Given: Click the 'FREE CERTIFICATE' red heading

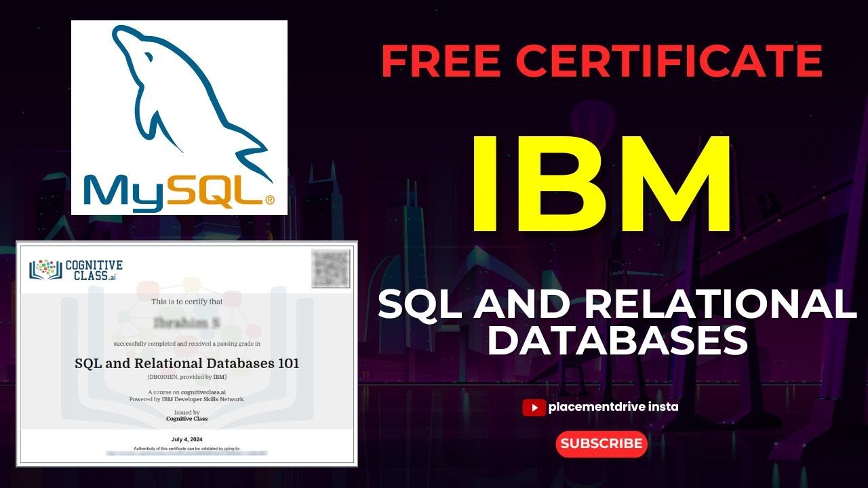Looking at the screenshot, I should 601,61.
